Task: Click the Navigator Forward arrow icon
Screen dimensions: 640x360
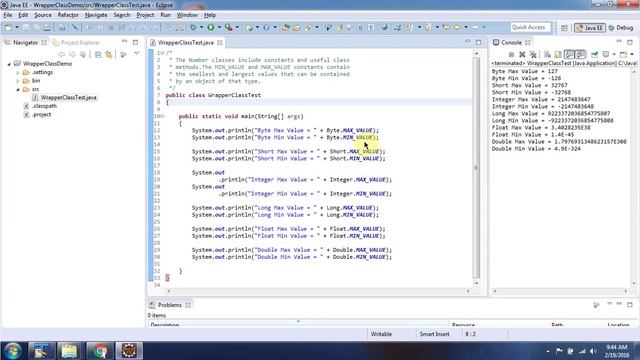Action: point(72,54)
